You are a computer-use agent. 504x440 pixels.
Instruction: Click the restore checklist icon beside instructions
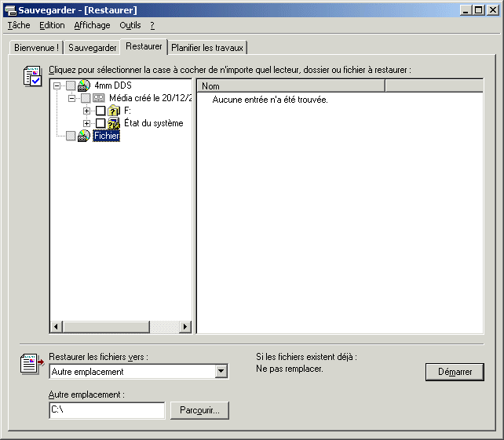pyautogui.click(x=32, y=77)
